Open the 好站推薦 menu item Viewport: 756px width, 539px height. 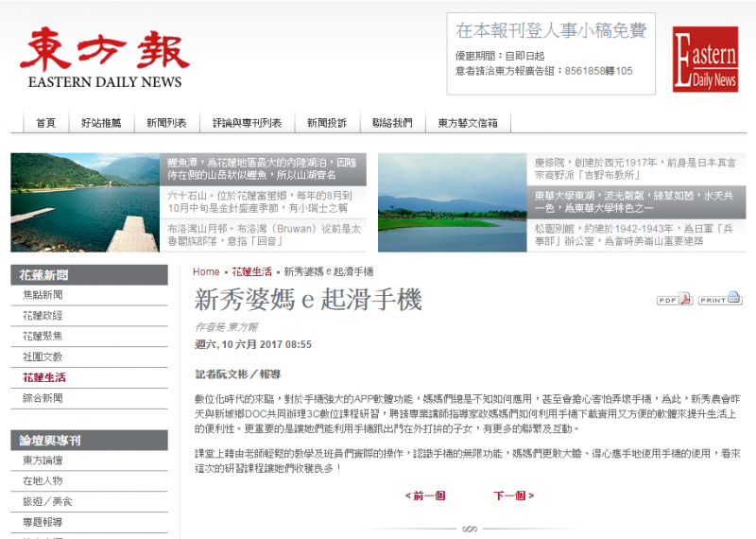(x=101, y=123)
